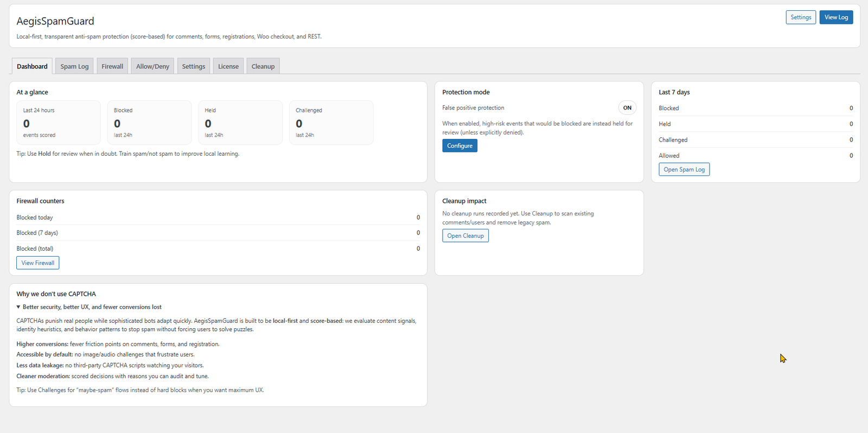This screenshot has width=868, height=433.
Task: Toggle the False positive protection ON switch
Action: (627, 108)
